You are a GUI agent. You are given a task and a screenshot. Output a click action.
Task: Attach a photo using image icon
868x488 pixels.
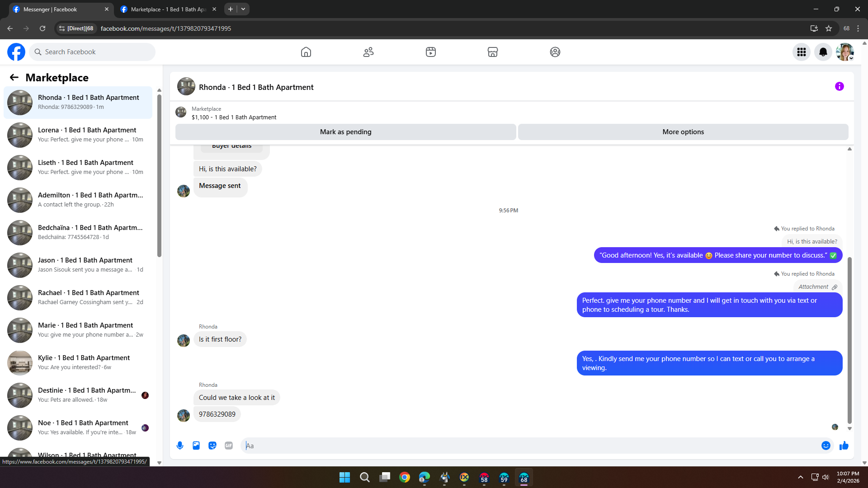pos(196,446)
